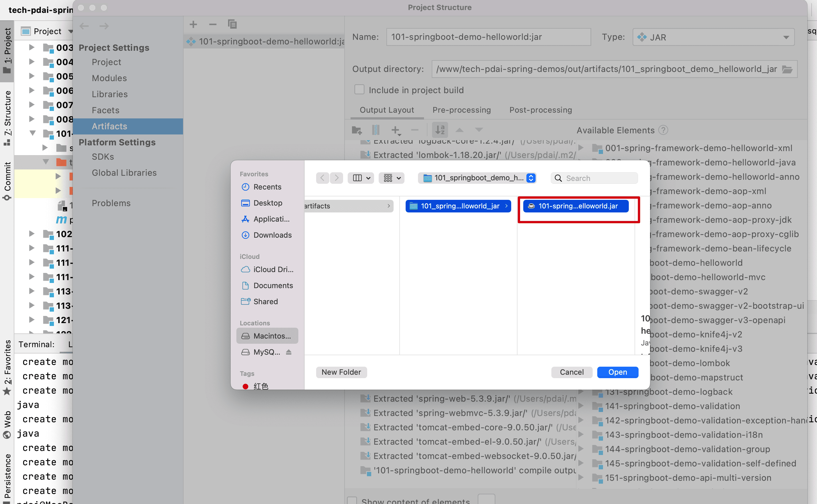Image resolution: width=817 pixels, height=504 pixels.
Task: Click the New Folder button
Action: point(341,372)
